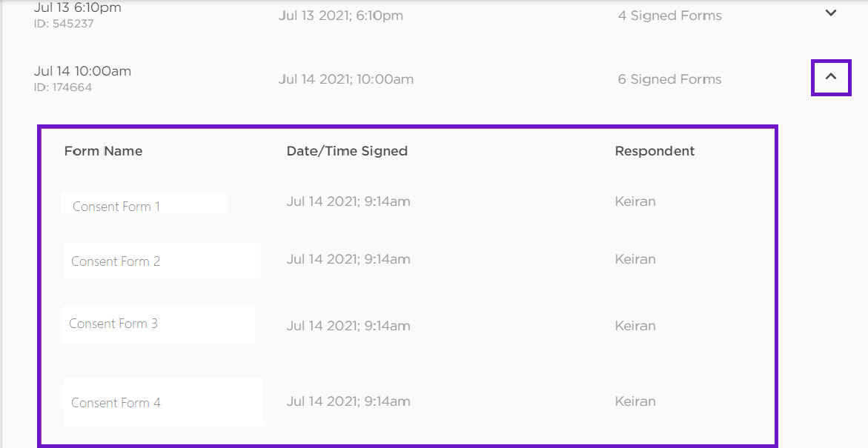Open the Consent Form 2 link
This screenshot has height=448, width=868.
click(x=116, y=261)
